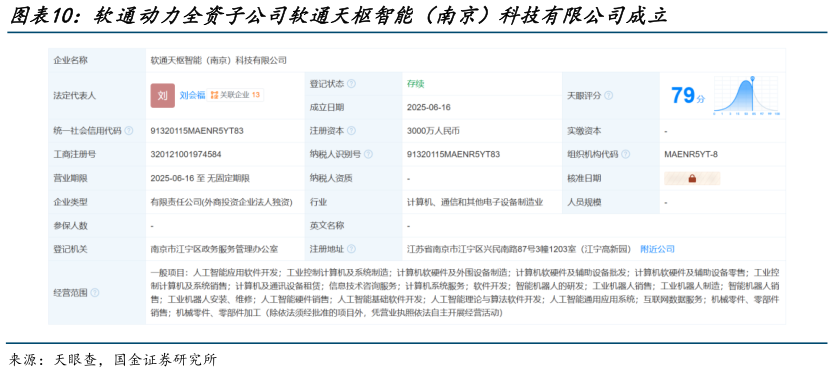Select 91320115MAENR5YT83 in 纳税人识别号 row
The image size is (833, 373).
click(453, 155)
